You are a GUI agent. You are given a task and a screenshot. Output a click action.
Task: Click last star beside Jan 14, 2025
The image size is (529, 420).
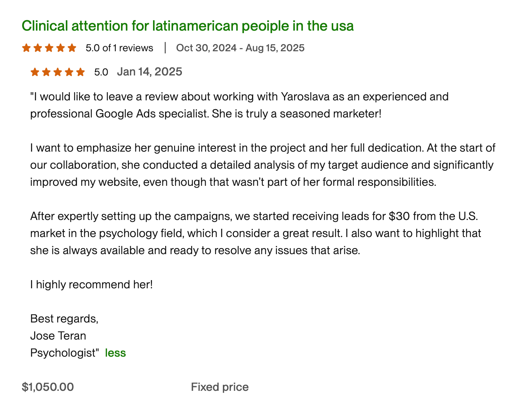[81, 72]
